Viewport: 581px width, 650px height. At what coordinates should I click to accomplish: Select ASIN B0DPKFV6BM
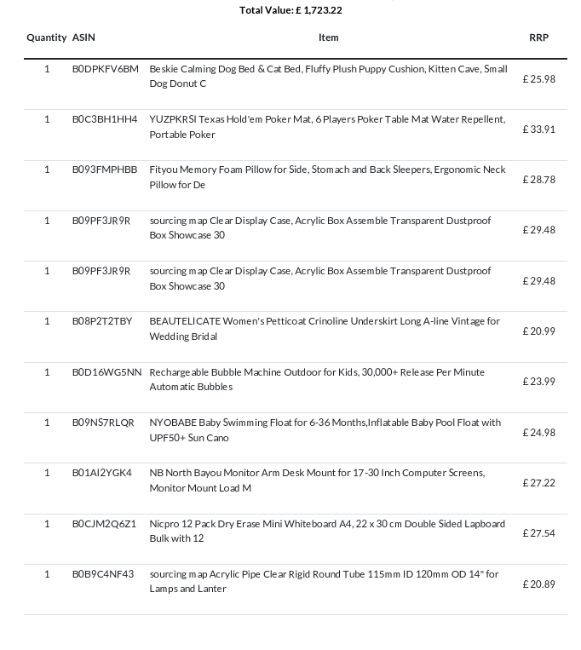[105, 69]
